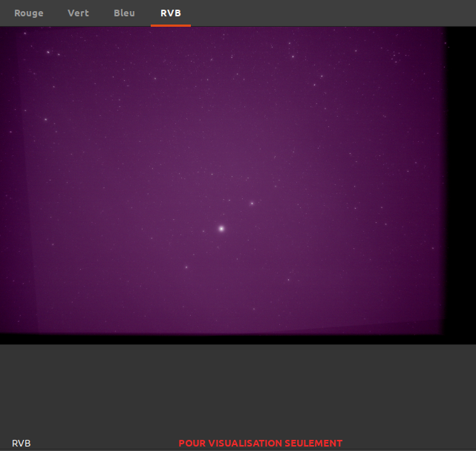Show the RVB composite tab
This screenshot has width=476, height=451.
tap(171, 13)
